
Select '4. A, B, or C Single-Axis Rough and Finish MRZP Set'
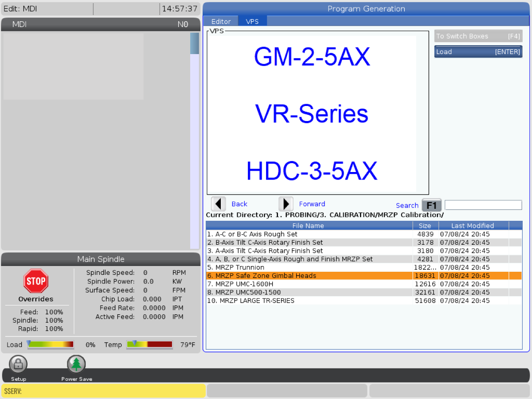tap(364, 259)
